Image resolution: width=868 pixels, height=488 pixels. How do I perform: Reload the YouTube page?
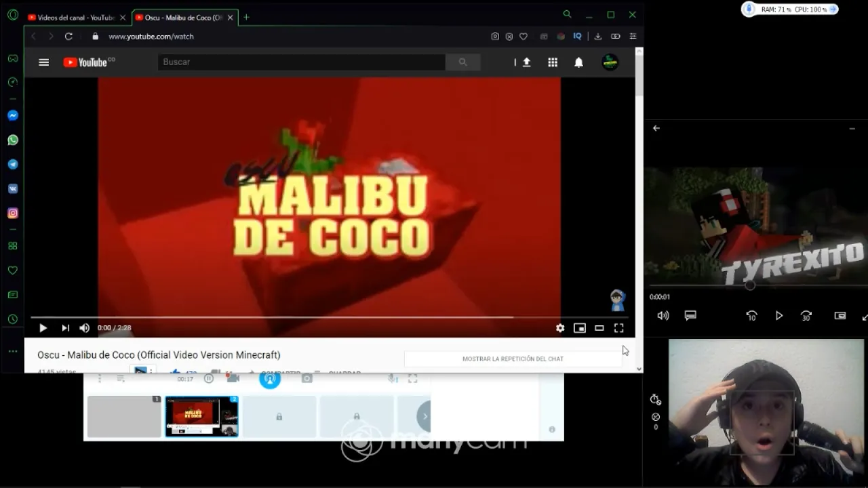(68, 37)
